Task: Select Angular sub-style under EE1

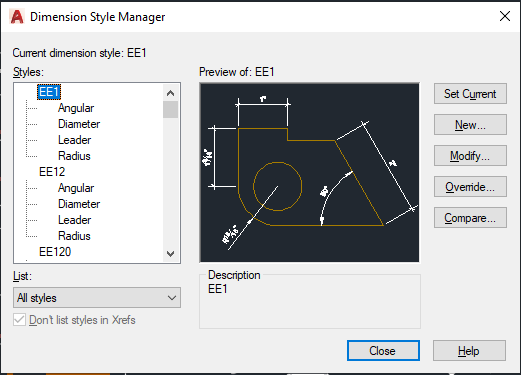Action: 76,108
